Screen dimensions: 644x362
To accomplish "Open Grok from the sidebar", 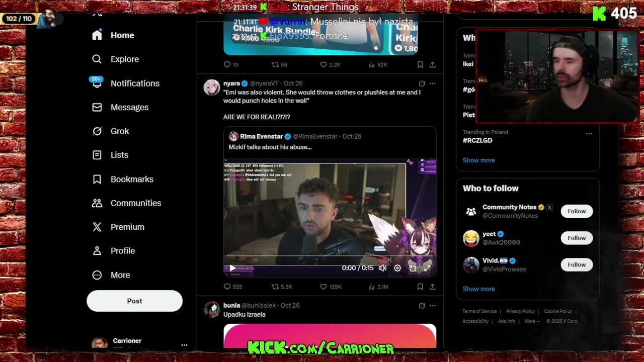I will tap(111, 131).
